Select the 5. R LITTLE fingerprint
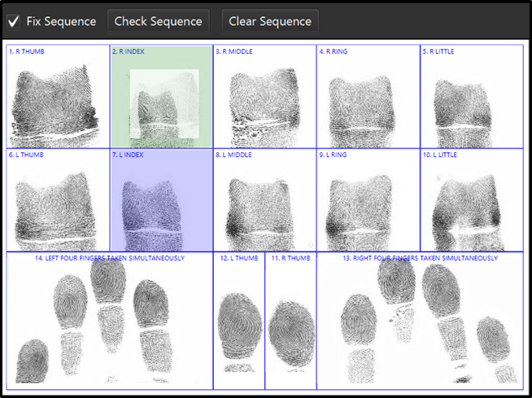The height and width of the screenshot is (398, 532). [472, 96]
